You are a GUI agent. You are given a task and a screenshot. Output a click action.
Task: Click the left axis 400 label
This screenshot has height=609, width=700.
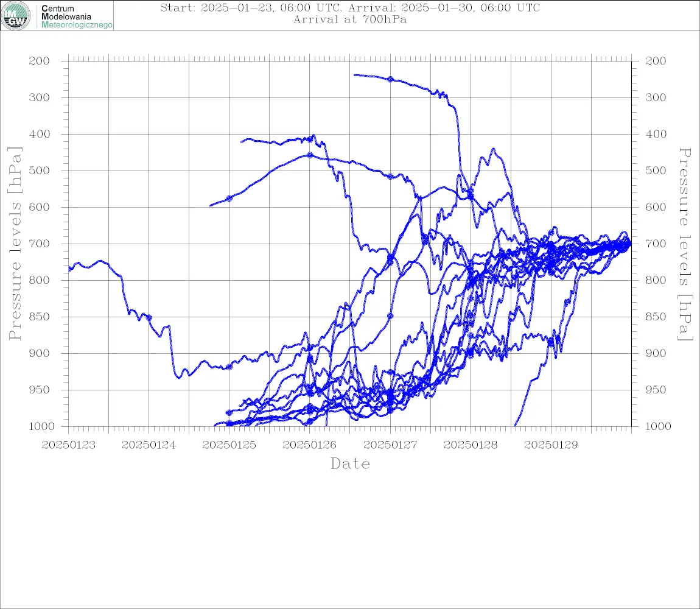40,134
